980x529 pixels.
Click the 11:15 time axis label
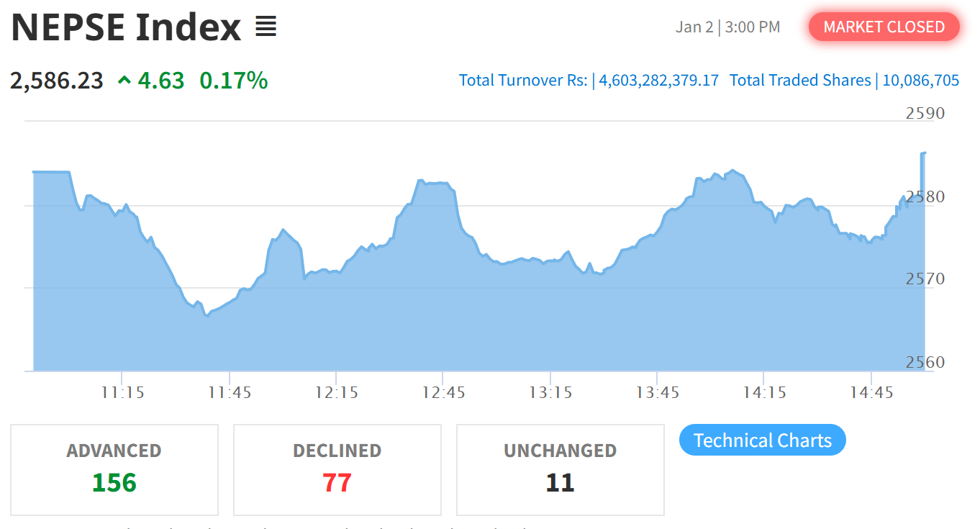[x=122, y=392]
